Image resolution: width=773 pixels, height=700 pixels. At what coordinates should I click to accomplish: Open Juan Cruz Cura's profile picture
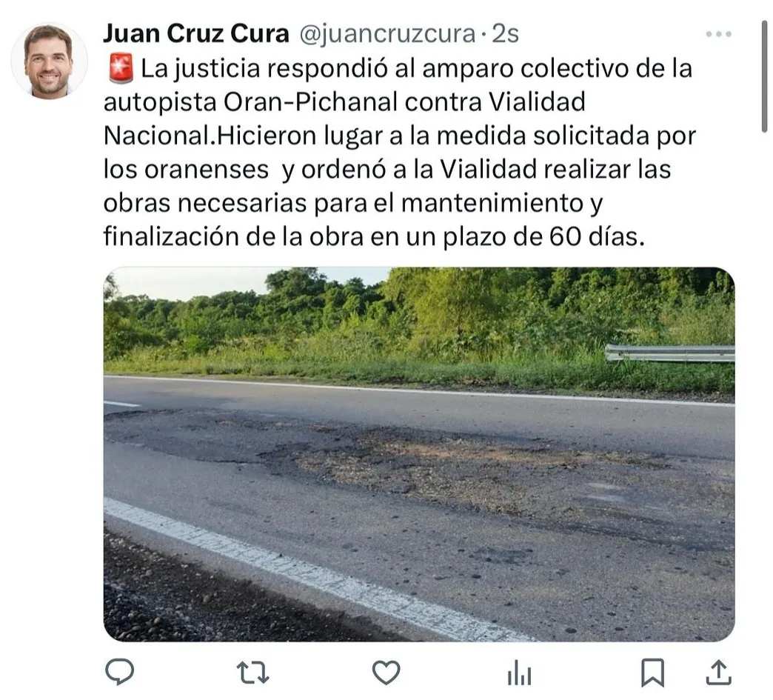[x=49, y=61]
